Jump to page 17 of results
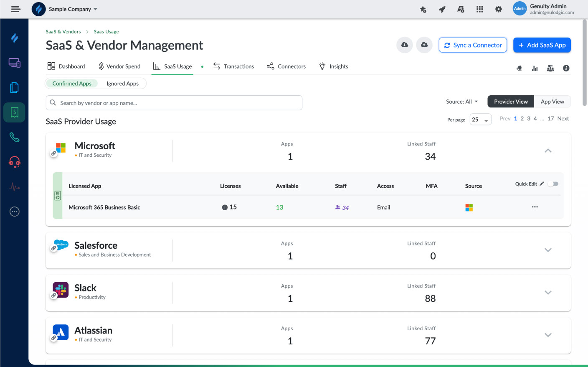The width and height of the screenshot is (588, 367). click(550, 119)
